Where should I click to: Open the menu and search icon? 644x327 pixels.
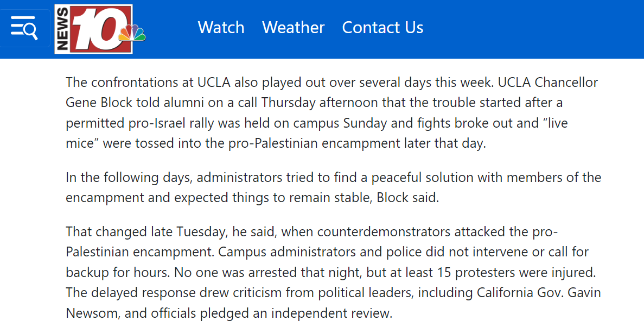[24, 28]
